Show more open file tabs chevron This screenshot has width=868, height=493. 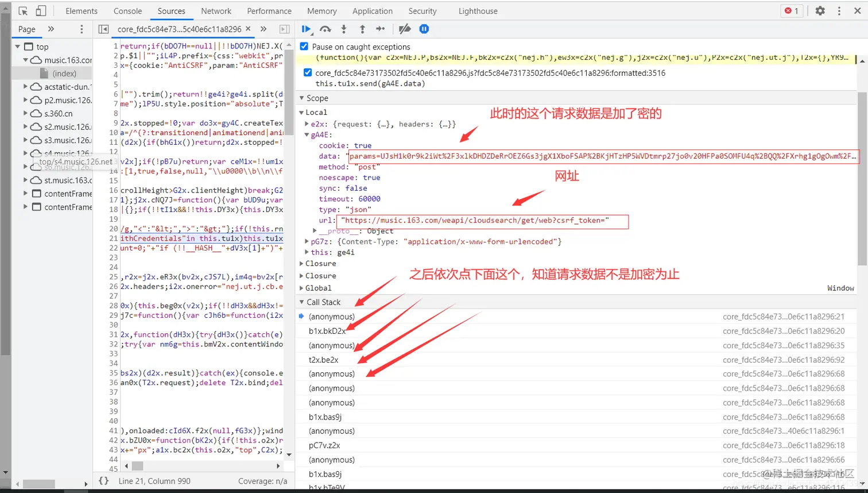263,29
